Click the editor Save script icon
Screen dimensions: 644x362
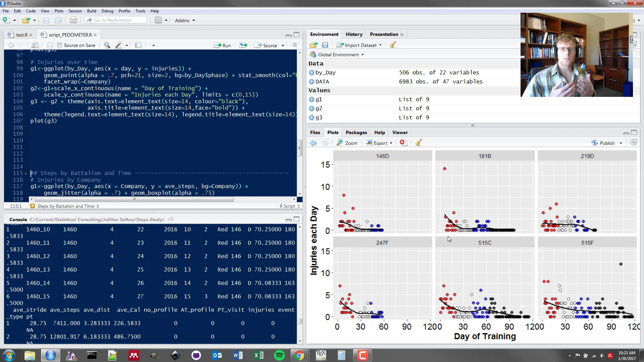50,45
